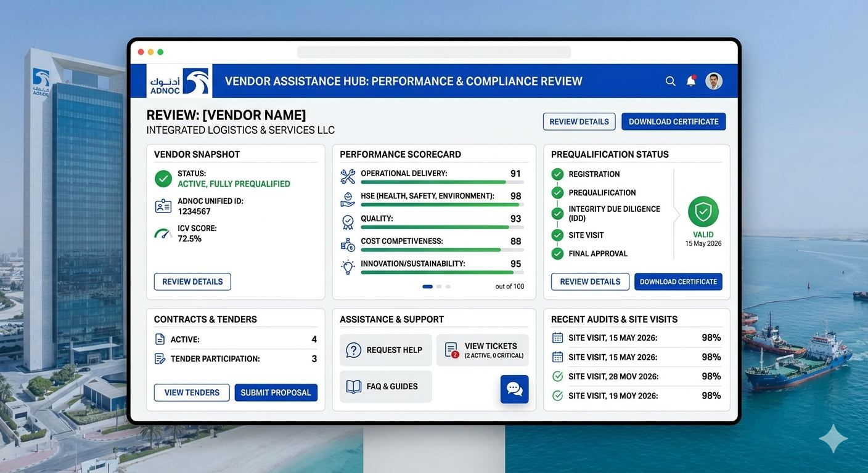Click the Quality score value '93'

516,219
